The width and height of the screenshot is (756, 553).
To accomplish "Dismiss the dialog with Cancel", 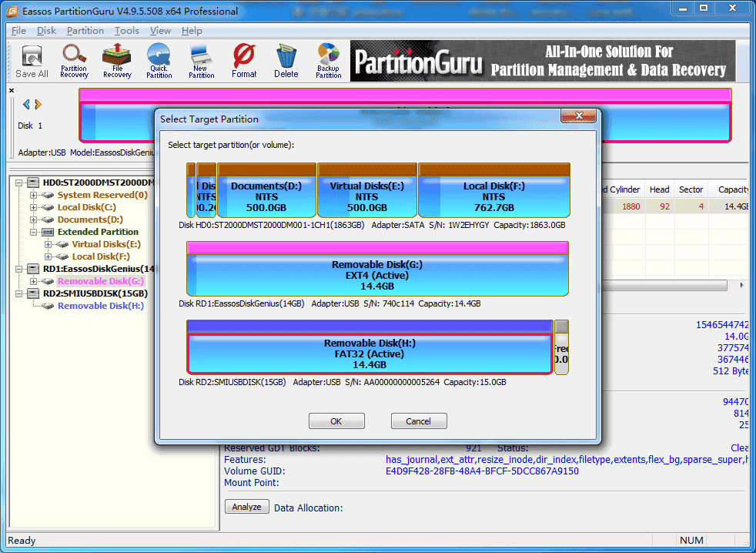I will click(x=419, y=421).
